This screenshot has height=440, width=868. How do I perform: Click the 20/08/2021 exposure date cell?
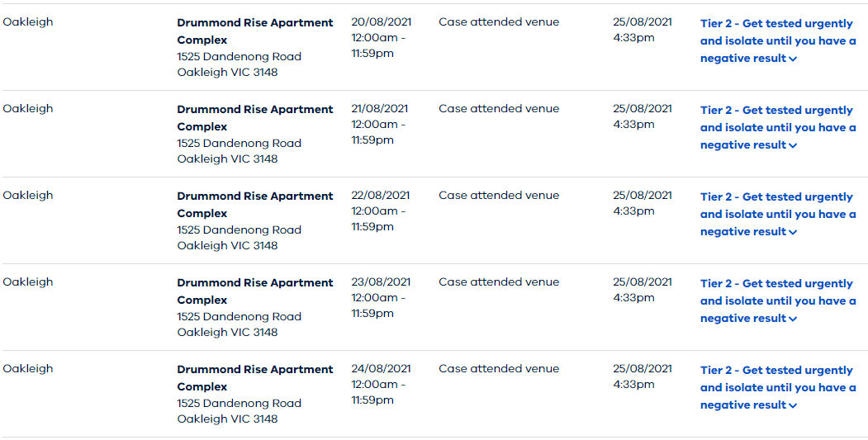coord(381,21)
